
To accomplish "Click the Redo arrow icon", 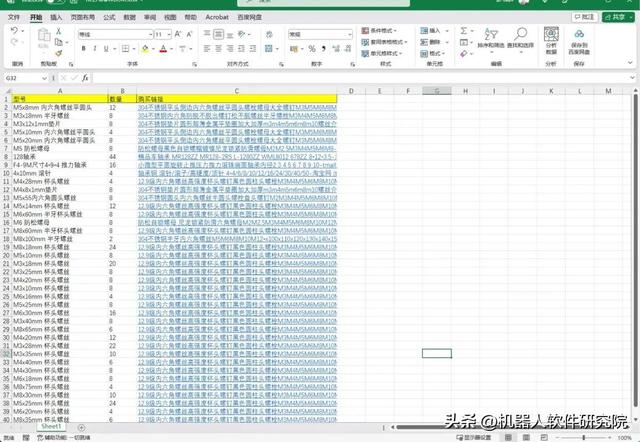I will coord(14,42).
